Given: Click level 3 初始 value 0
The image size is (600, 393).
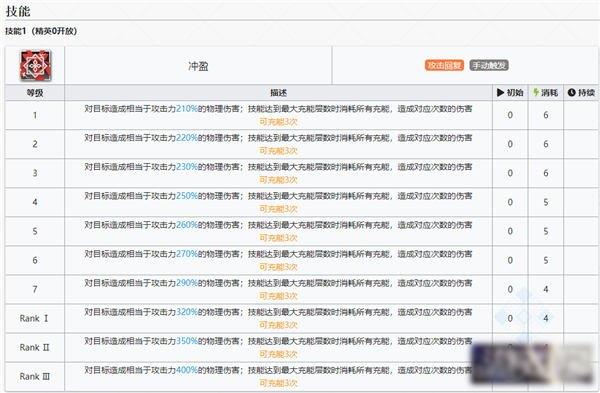Looking at the screenshot, I should [510, 173].
